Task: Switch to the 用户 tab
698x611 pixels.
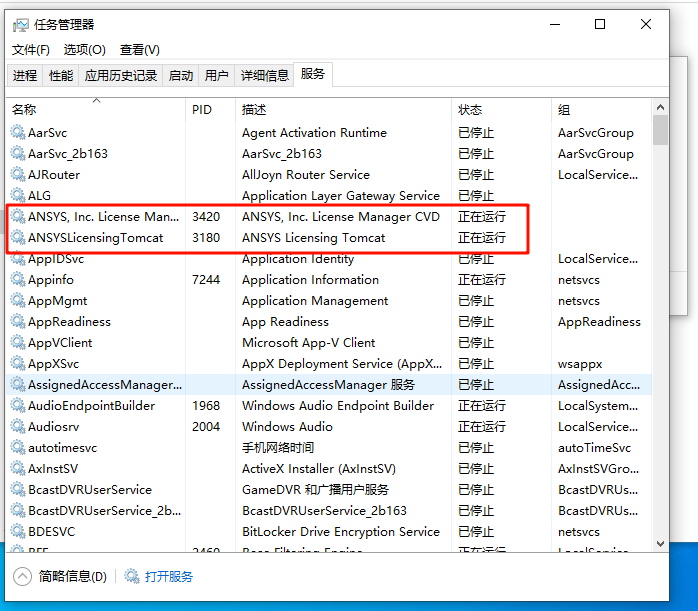Action: tap(216, 76)
